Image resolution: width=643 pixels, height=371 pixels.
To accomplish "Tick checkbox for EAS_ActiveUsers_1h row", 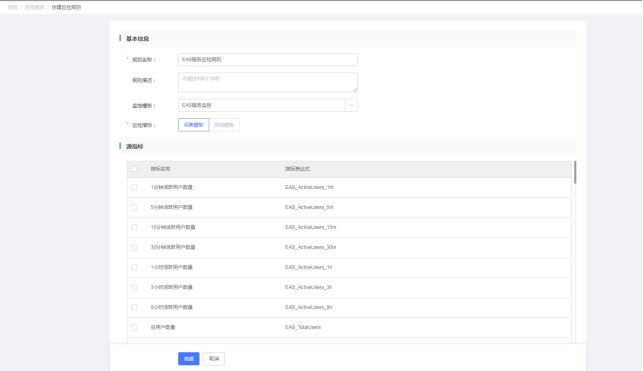I will [134, 267].
